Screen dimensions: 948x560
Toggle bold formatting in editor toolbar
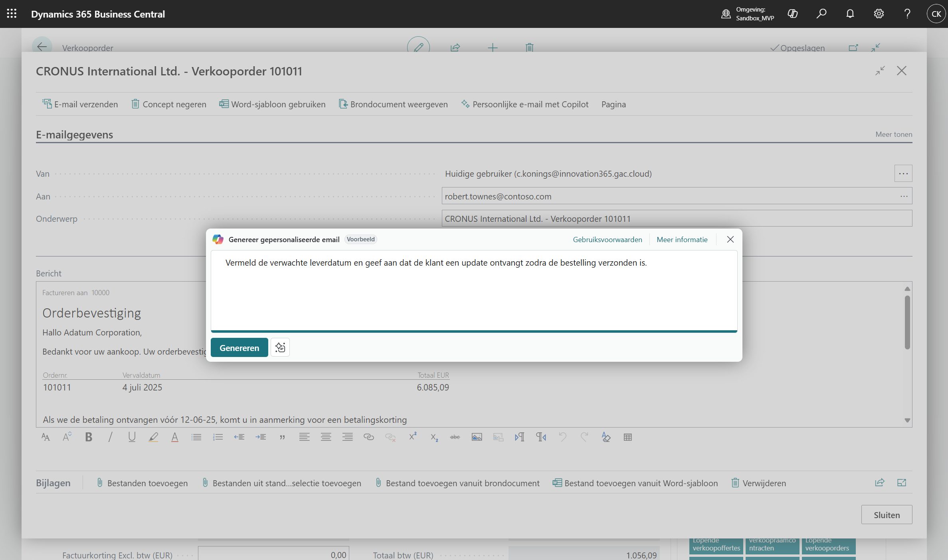pyautogui.click(x=89, y=437)
